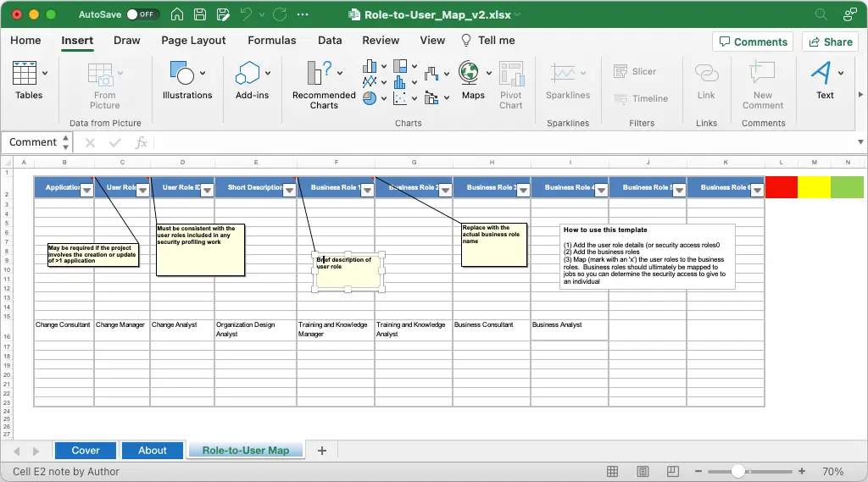Open the more options ellipsis in title bar
868x482 pixels.
pyautogui.click(x=303, y=14)
